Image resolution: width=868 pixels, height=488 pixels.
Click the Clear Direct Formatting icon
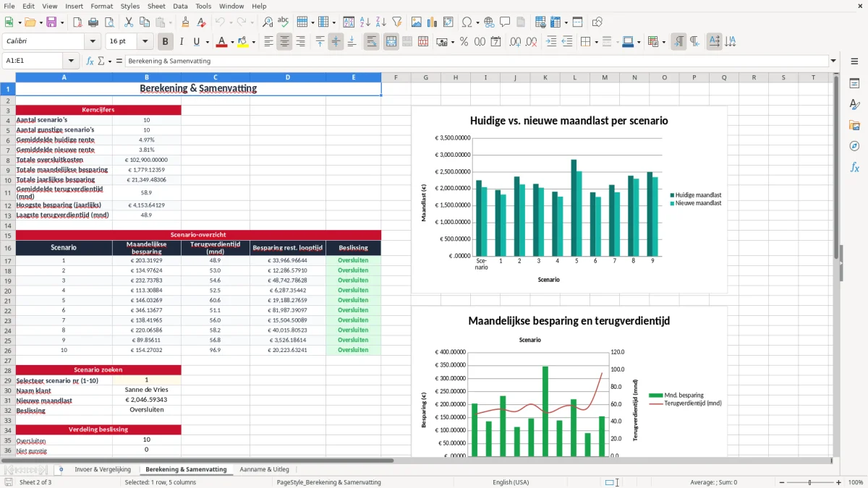point(202,22)
